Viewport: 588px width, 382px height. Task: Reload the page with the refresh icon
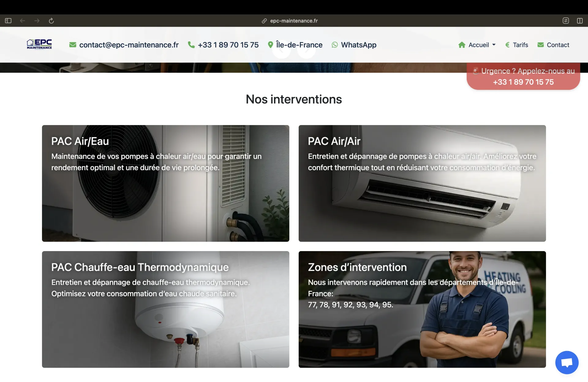51,21
